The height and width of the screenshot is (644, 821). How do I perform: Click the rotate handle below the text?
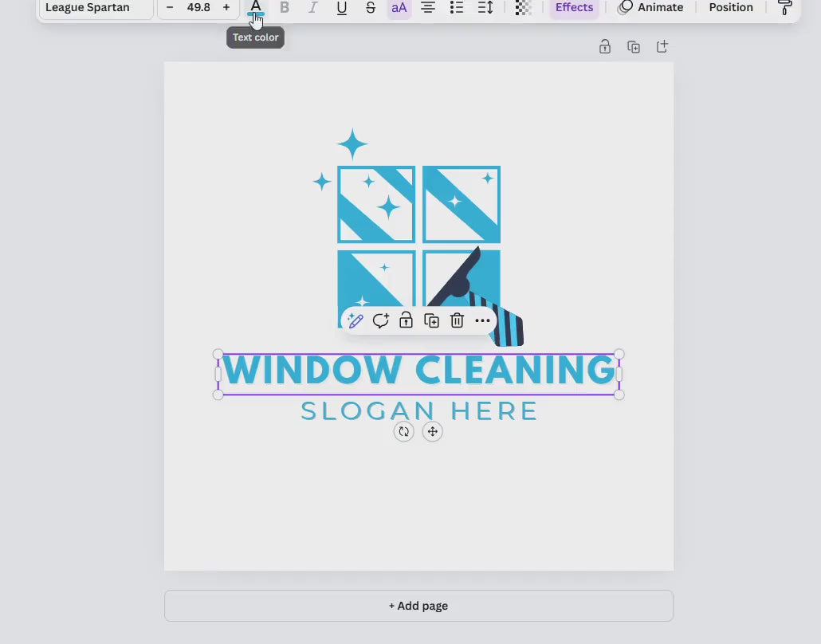click(x=403, y=431)
